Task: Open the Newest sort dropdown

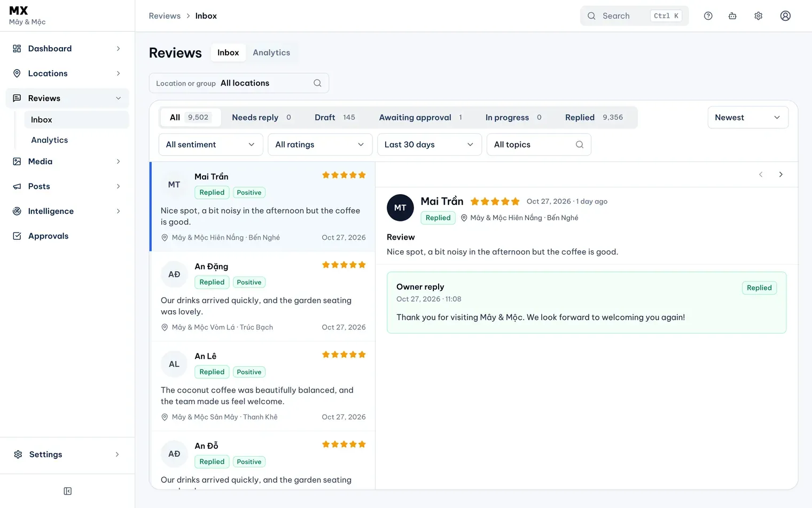Action: pos(748,118)
